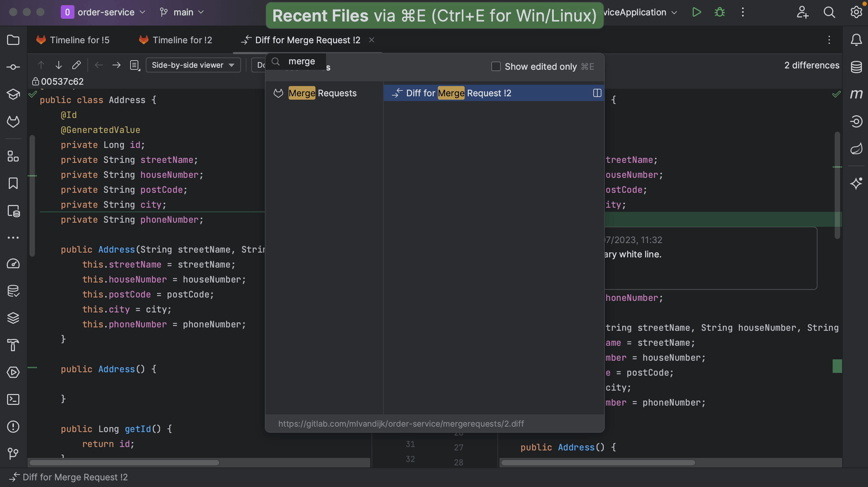This screenshot has height=487, width=868.
Task: Open the AI Assistant sparkle icon
Action: tap(856, 183)
